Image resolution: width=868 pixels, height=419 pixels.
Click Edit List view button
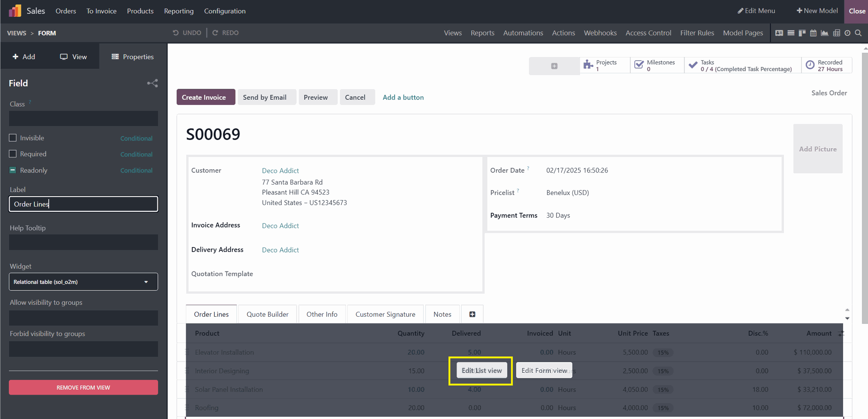click(x=481, y=370)
